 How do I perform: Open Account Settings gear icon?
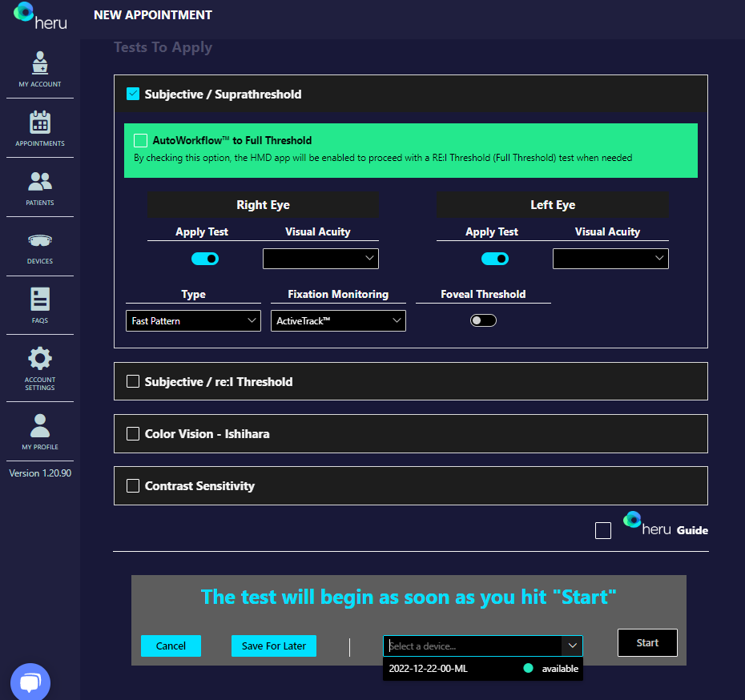coord(40,360)
